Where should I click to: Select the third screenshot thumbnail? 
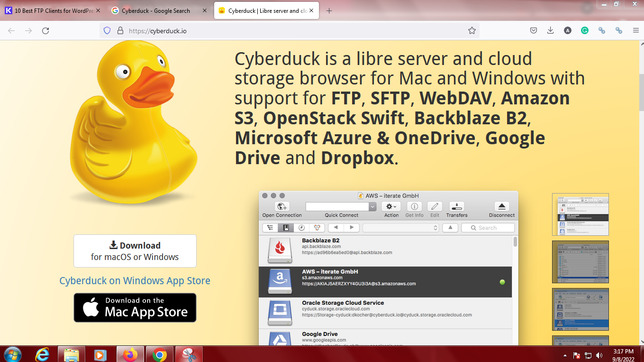(580, 309)
